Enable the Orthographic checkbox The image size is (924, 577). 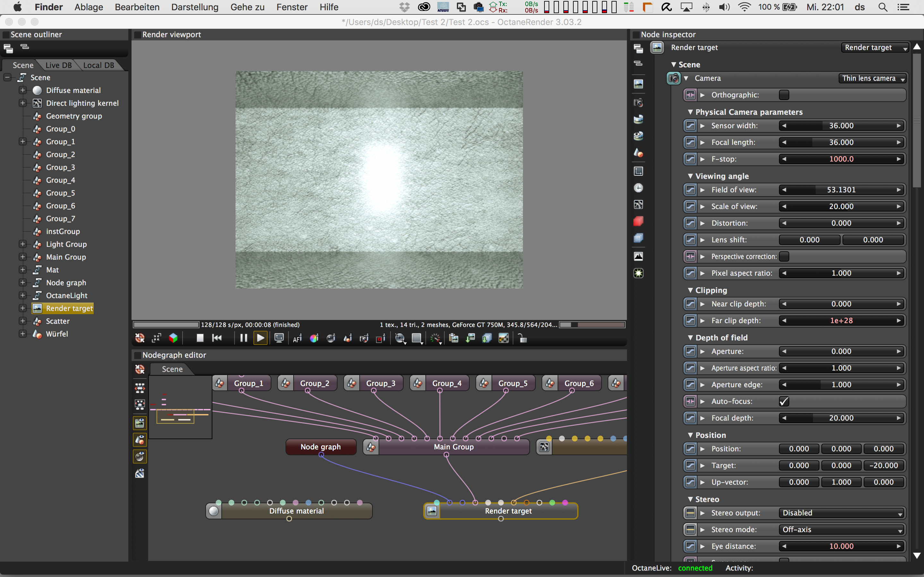[784, 95]
